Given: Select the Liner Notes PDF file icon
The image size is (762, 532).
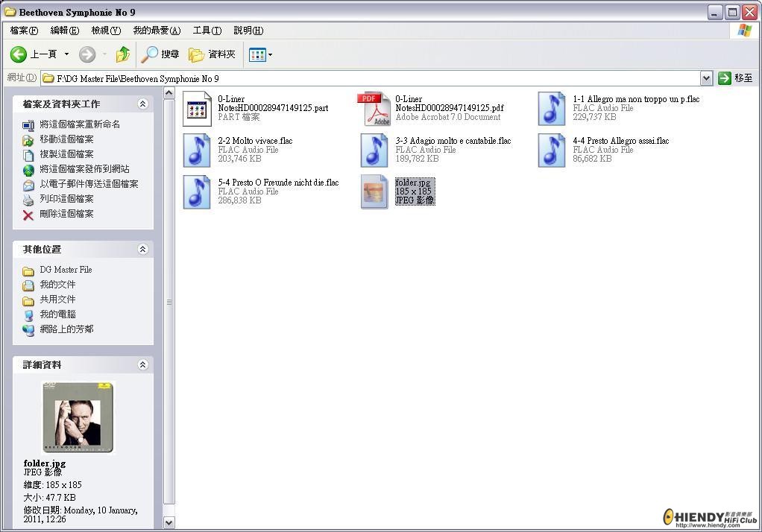Looking at the screenshot, I should (x=374, y=109).
